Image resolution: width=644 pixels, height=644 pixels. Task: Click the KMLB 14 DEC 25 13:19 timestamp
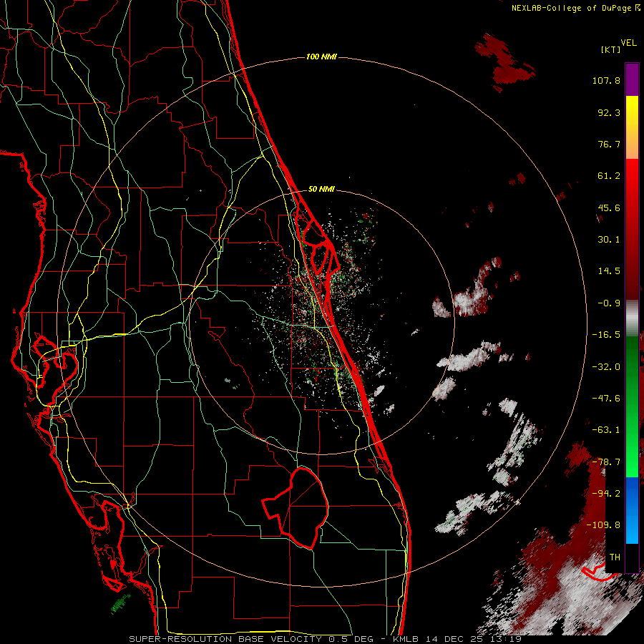coord(457,639)
